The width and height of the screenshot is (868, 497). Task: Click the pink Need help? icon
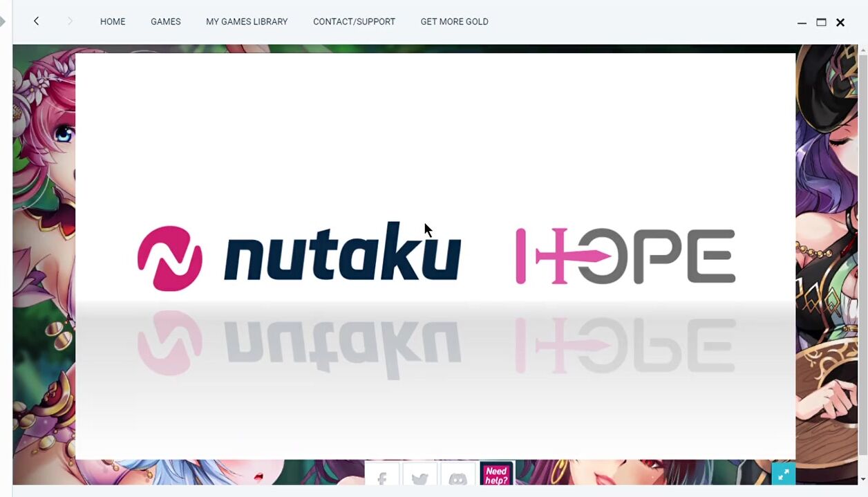pyautogui.click(x=496, y=474)
